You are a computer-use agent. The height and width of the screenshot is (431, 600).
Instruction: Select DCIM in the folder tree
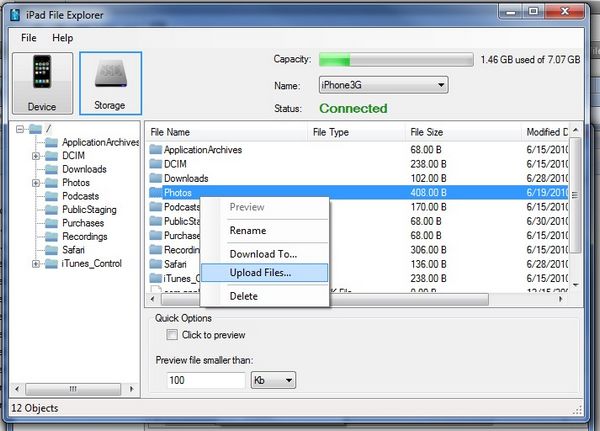click(x=73, y=156)
